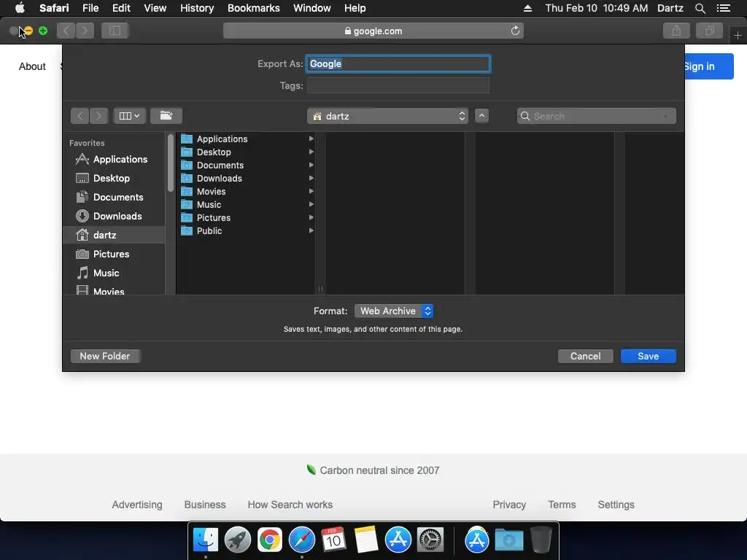Image resolution: width=747 pixels, height=560 pixels.
Task: Open Calendar from the Dock
Action: [x=333, y=540]
